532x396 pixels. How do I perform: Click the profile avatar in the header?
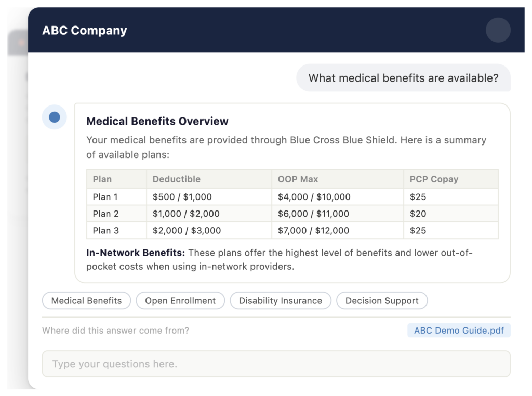coord(498,30)
